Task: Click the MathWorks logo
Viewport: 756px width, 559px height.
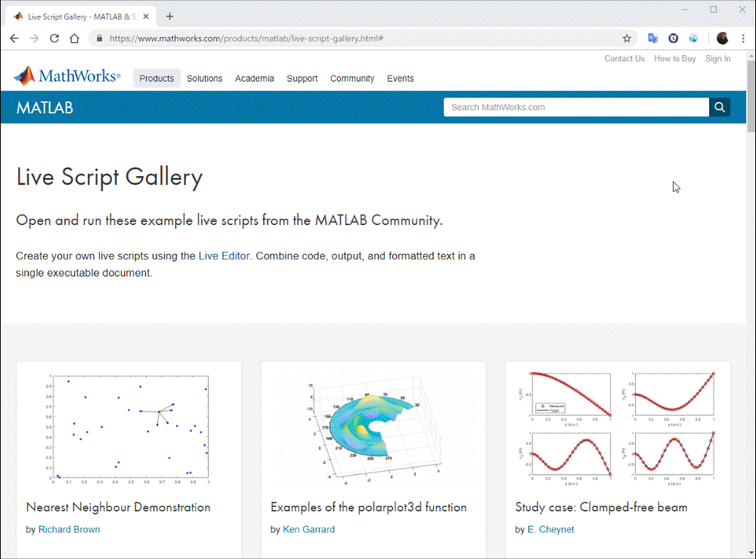Action: 67,76
